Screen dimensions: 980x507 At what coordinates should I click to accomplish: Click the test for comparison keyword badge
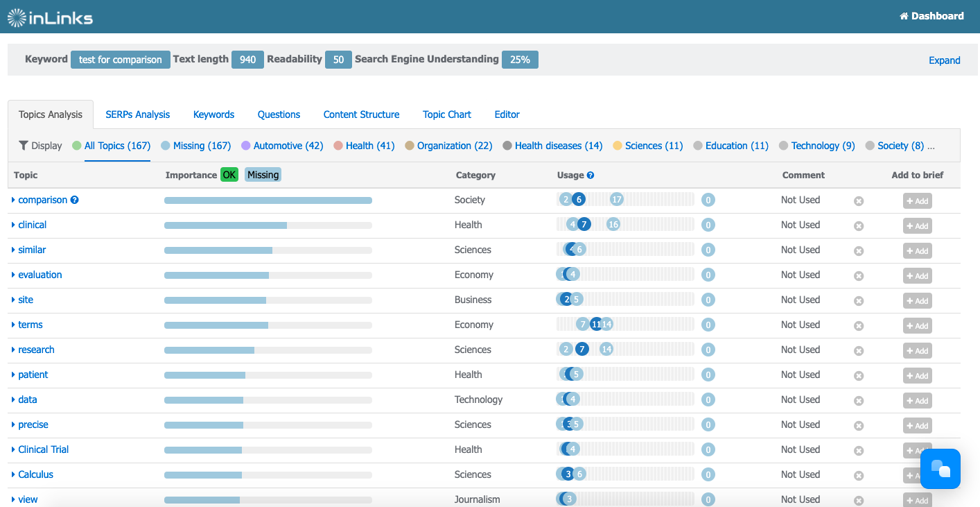121,60
